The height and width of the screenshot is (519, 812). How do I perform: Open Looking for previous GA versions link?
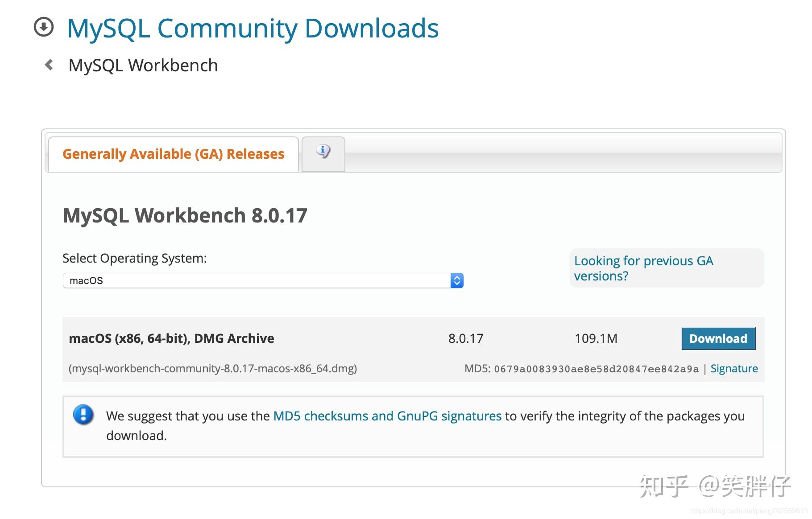point(643,268)
